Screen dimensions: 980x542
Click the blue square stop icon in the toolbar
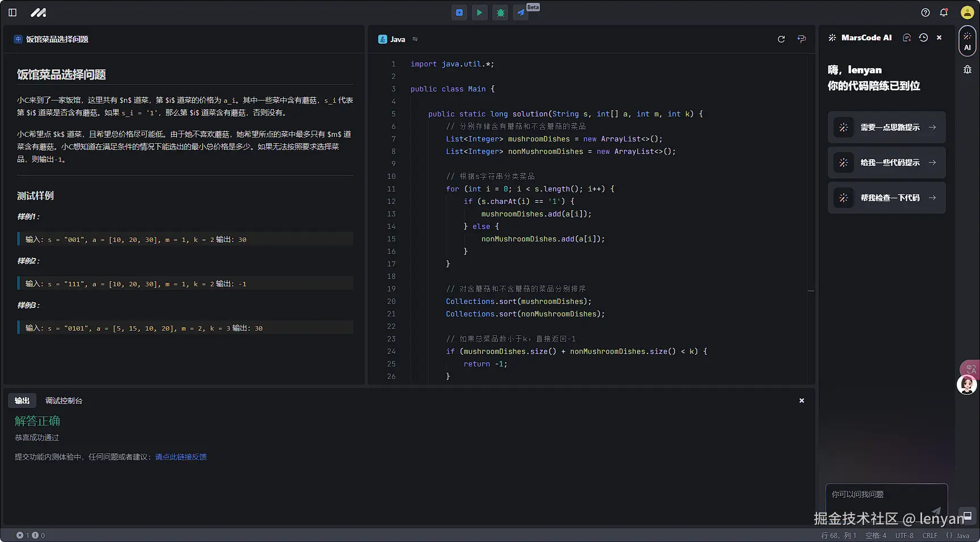[x=459, y=12]
